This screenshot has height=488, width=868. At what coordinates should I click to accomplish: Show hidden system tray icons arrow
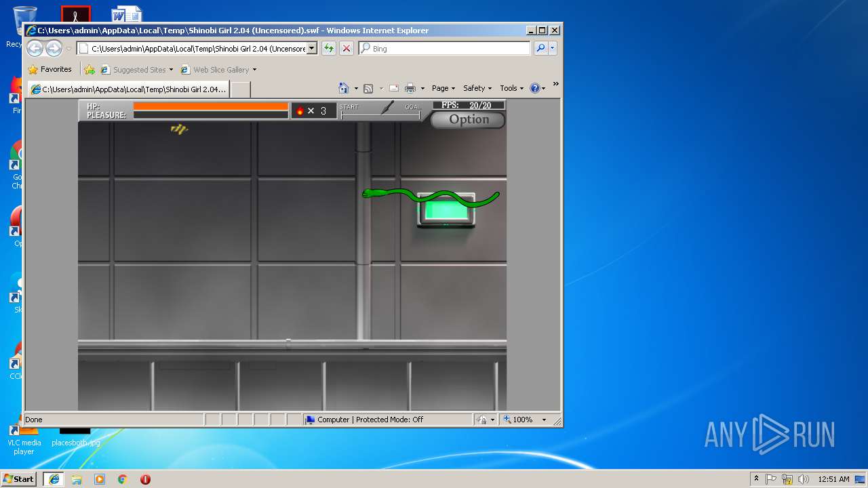[756, 479]
